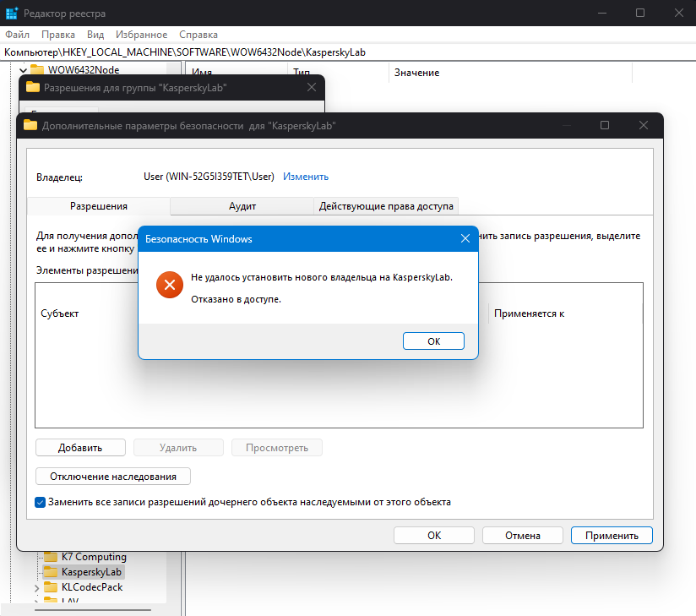Image resolution: width=696 pixels, height=616 pixels.
Task: Click the Просмотреть button
Action: [277, 448]
